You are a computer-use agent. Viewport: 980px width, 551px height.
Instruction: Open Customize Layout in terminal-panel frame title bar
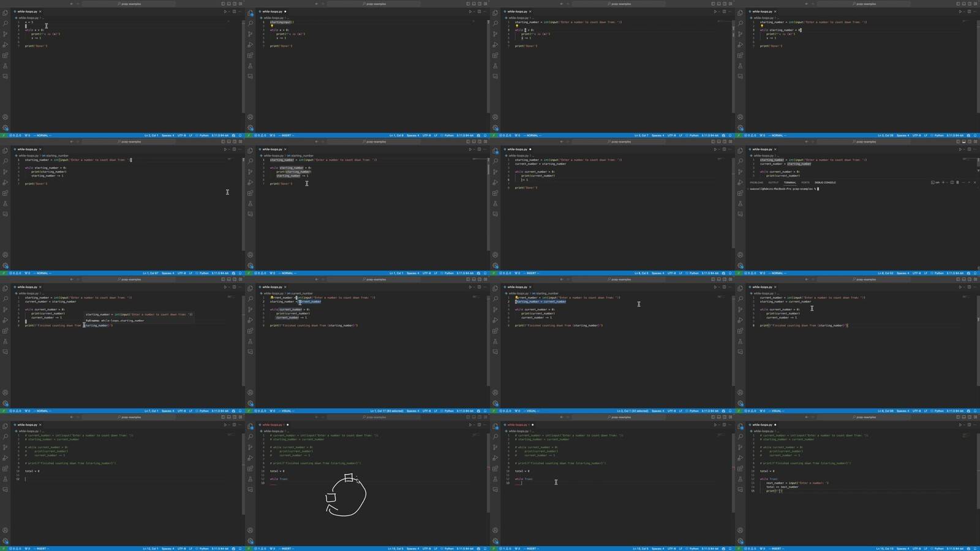click(975, 141)
